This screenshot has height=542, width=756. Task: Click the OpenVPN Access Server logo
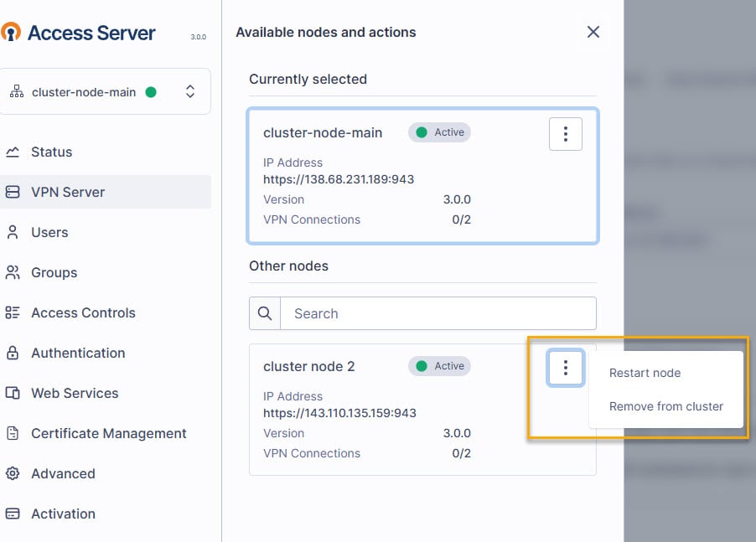(x=79, y=33)
